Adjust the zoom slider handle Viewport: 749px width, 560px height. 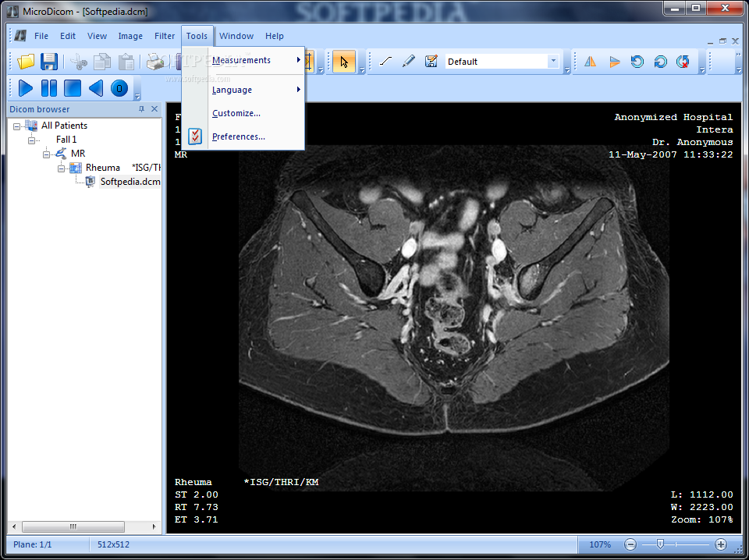(660, 544)
